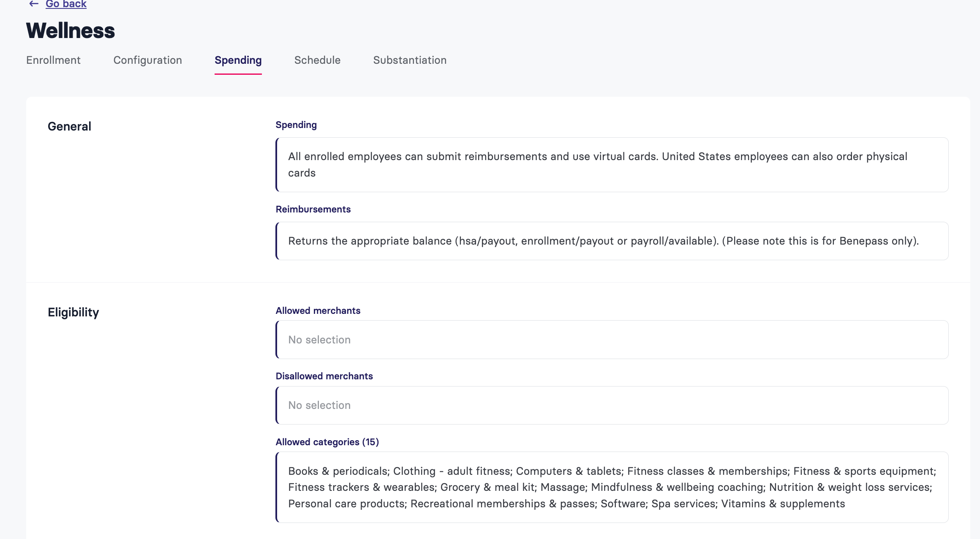Click the Allowed categories list field
The image size is (980, 539).
click(612, 487)
